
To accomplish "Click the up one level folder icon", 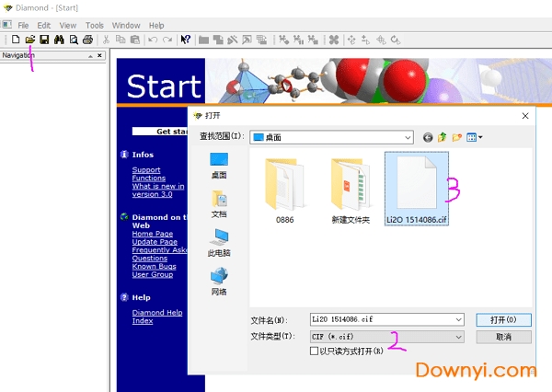I will coord(443,137).
